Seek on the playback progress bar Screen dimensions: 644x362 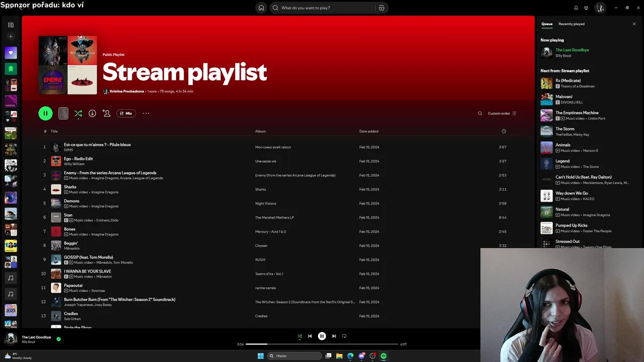click(x=322, y=344)
